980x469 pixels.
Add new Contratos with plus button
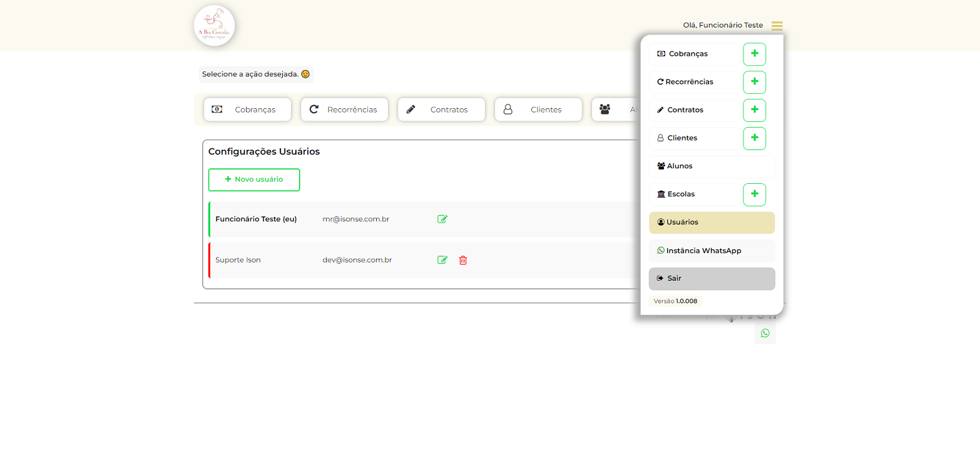point(754,110)
